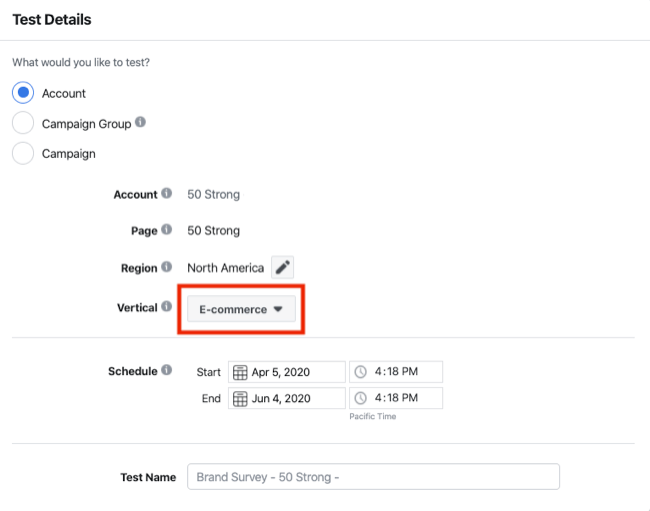Choose the Campaign Group option

tap(22, 124)
